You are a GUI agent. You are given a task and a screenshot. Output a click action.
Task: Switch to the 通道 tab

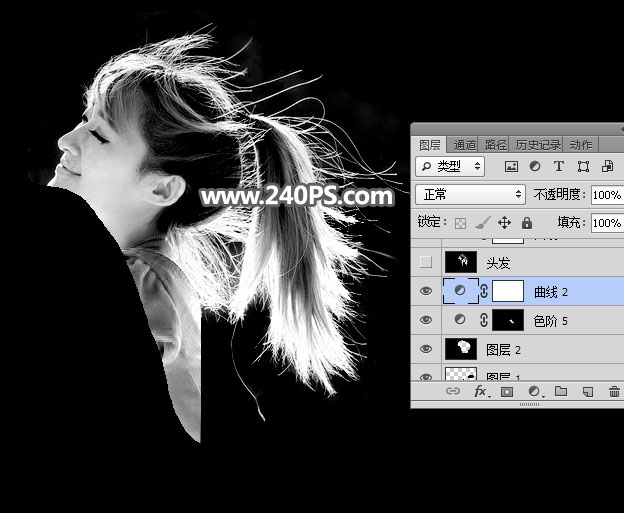[x=463, y=144]
